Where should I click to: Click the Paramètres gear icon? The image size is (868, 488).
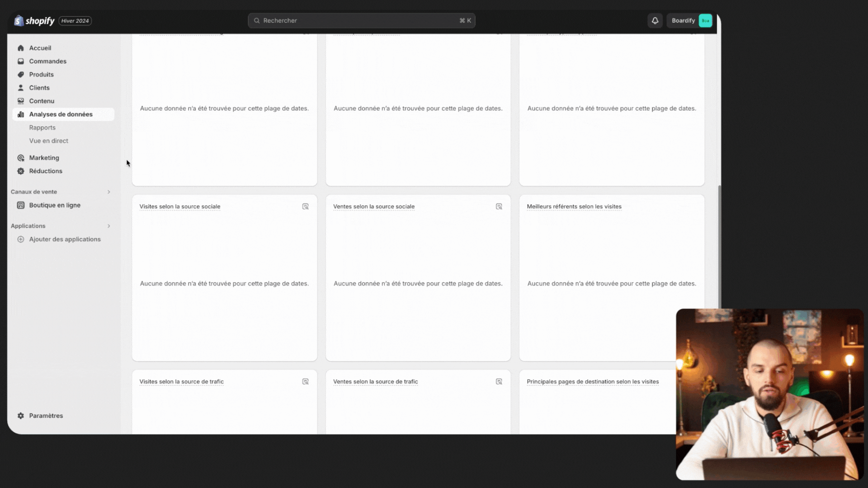click(21, 416)
